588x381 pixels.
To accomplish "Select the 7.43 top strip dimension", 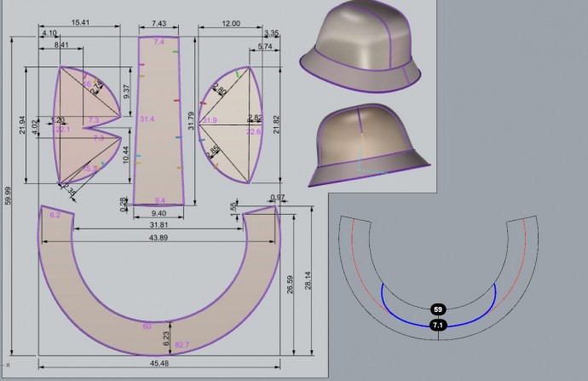I will (159, 23).
